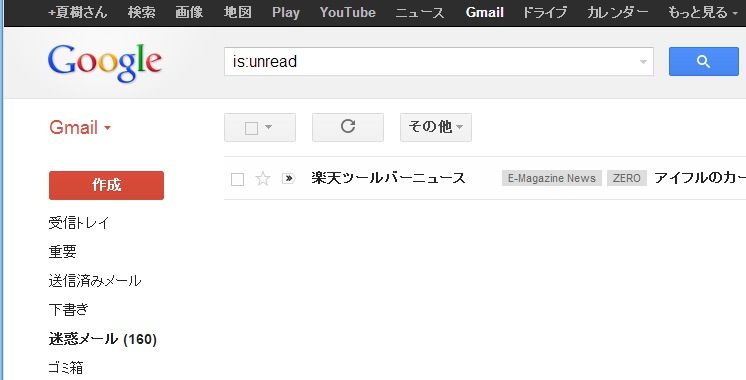Select Gmail in the top bar
The height and width of the screenshot is (380, 746).
tap(484, 12)
